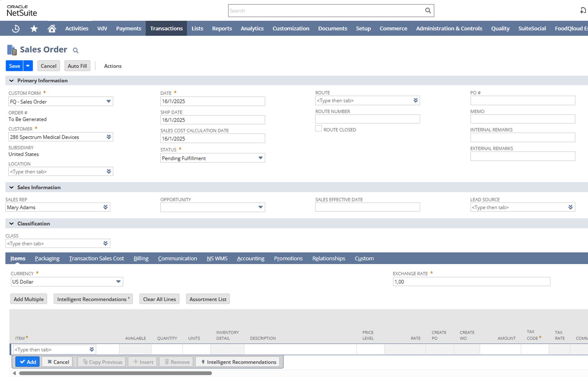Click the Add Multiple button
The width and height of the screenshot is (588, 378).
29,299
